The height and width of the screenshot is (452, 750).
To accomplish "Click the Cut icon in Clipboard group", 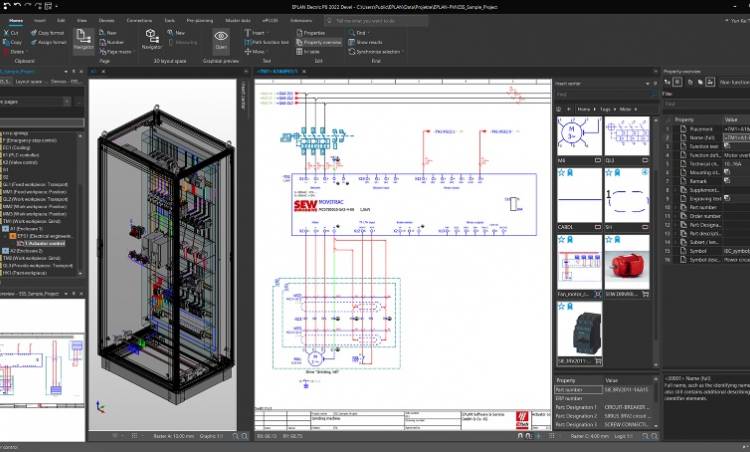I will pyautogui.click(x=6, y=33).
